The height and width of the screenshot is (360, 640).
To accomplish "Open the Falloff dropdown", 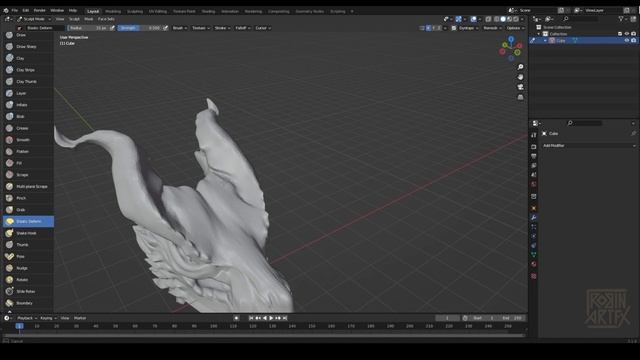I will click(x=243, y=28).
